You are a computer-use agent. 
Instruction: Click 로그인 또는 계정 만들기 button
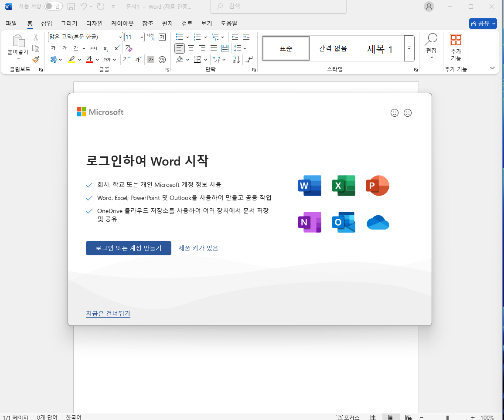(x=129, y=248)
